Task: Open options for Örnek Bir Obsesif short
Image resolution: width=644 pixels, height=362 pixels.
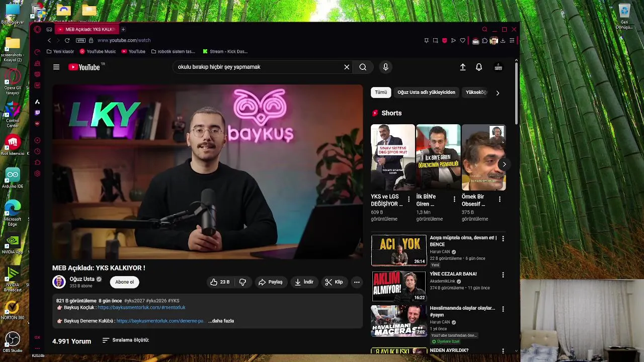Action: 499,199
